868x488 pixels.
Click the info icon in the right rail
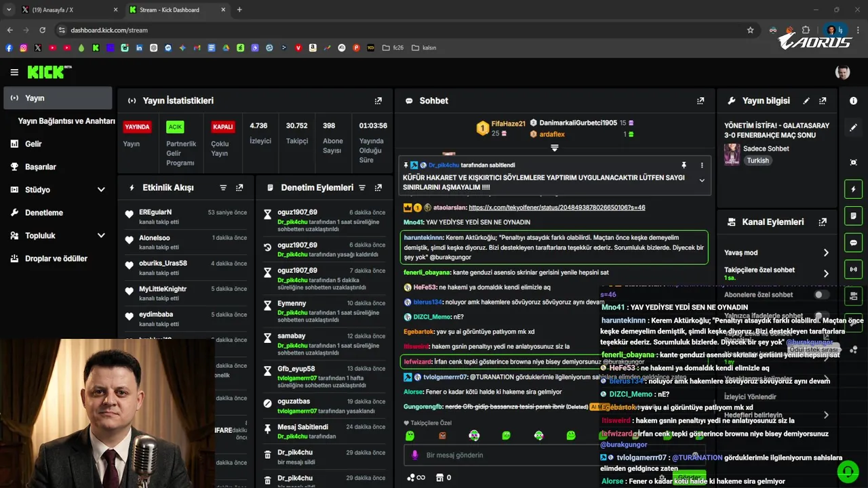(x=853, y=100)
